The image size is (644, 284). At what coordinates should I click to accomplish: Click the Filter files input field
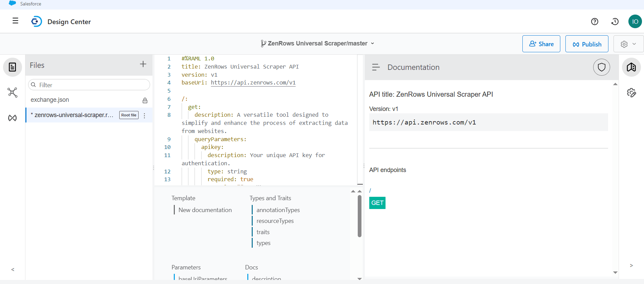click(x=89, y=85)
